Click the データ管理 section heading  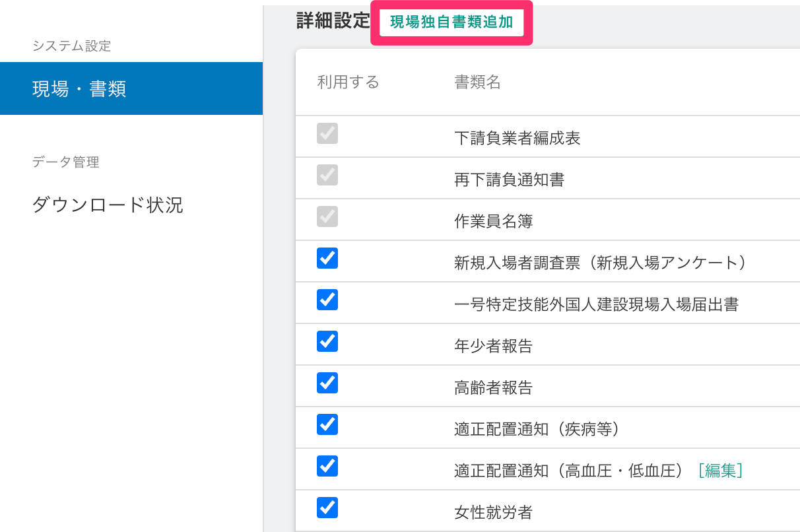66,162
